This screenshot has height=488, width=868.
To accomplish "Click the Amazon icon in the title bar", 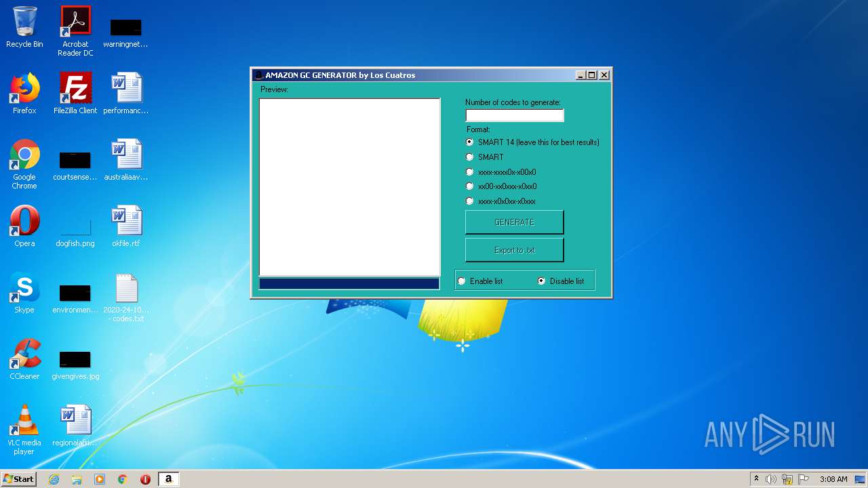I will (258, 75).
